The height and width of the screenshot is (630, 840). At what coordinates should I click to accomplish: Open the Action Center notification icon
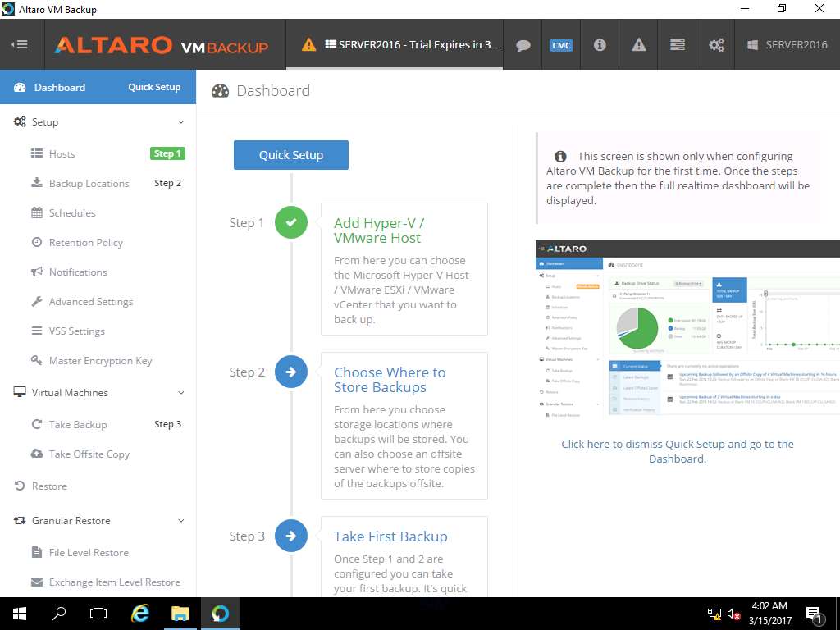tap(814, 614)
